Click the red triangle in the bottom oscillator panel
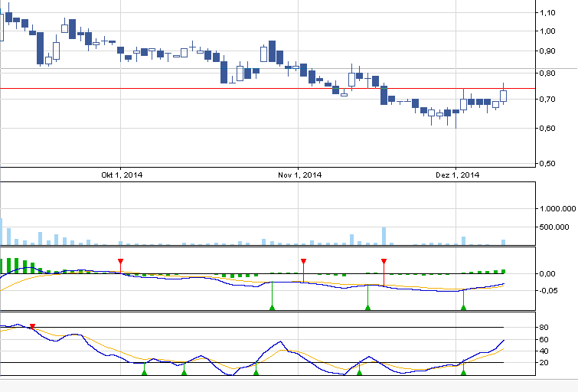This screenshot has width=578, height=392. 32,327
